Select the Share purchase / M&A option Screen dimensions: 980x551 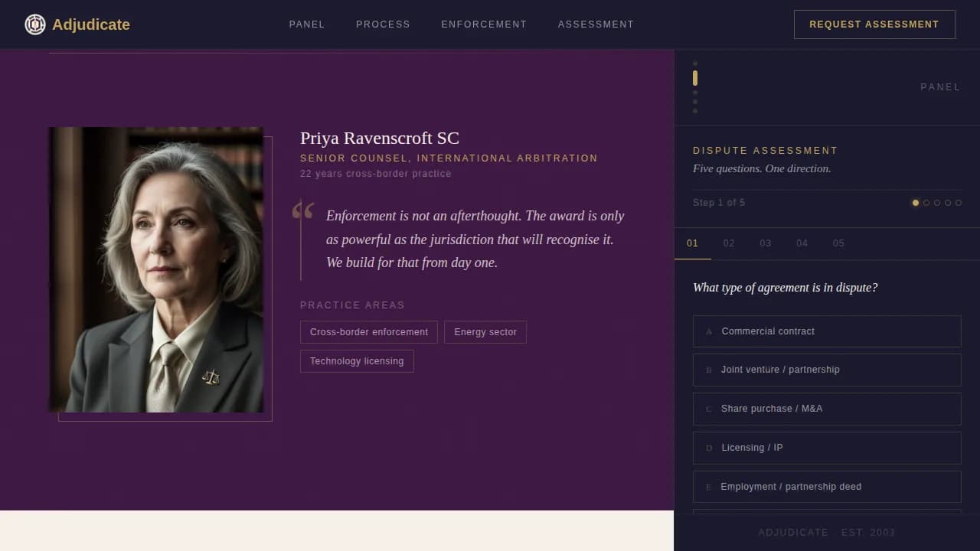tap(827, 409)
